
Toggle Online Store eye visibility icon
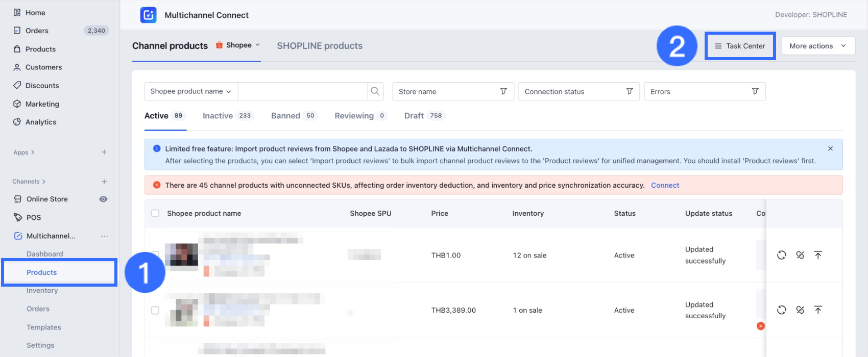click(x=103, y=199)
